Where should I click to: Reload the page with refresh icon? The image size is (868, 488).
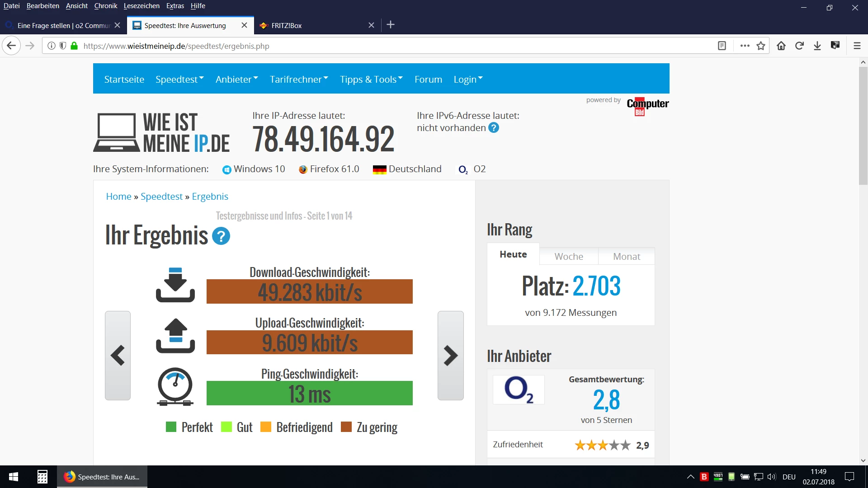click(x=799, y=46)
